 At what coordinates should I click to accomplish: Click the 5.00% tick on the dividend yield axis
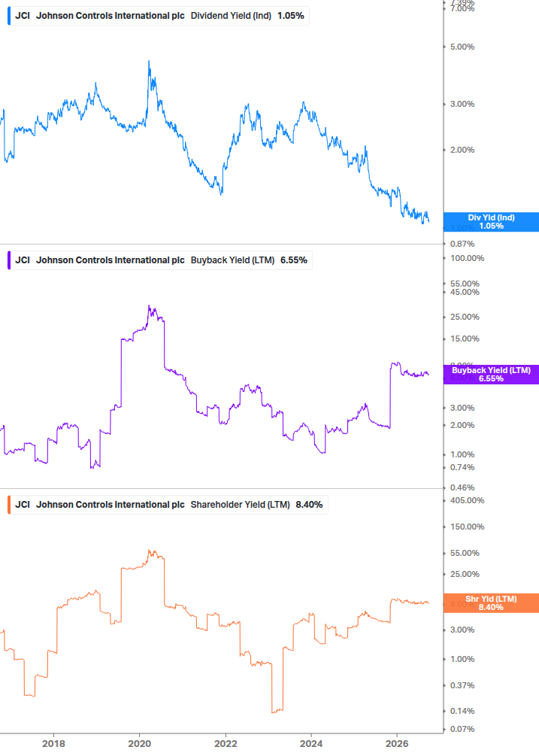coord(462,47)
